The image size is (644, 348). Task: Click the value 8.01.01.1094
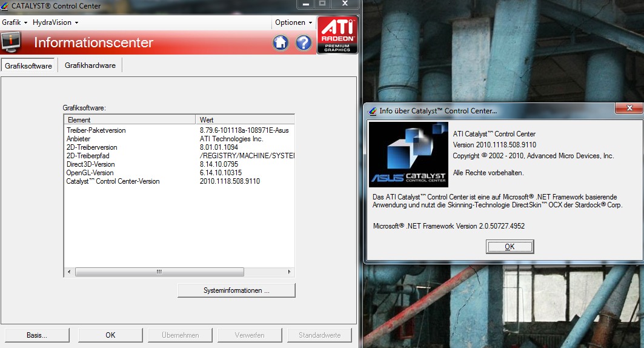tap(219, 147)
